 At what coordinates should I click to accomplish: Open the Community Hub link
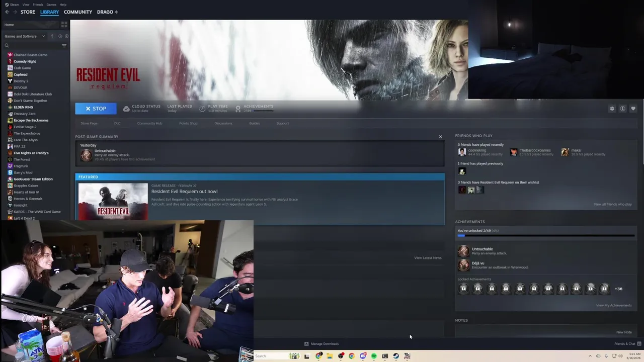[149, 123]
